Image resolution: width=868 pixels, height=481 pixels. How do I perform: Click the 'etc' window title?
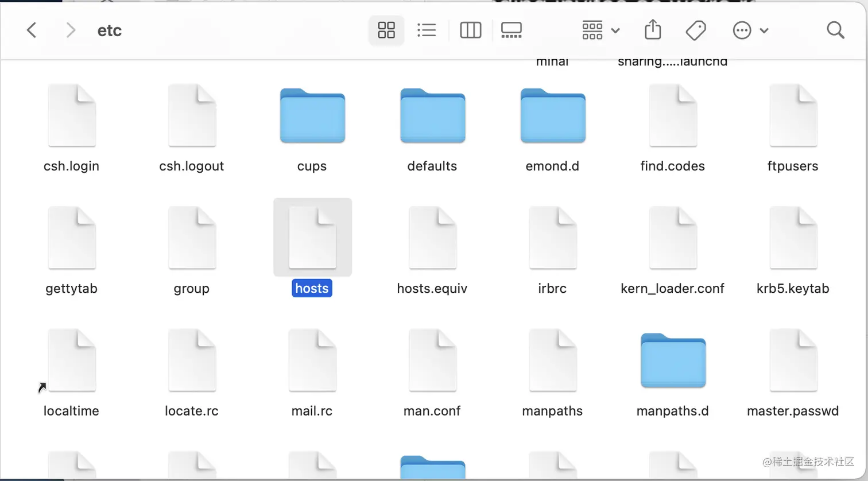tap(110, 30)
